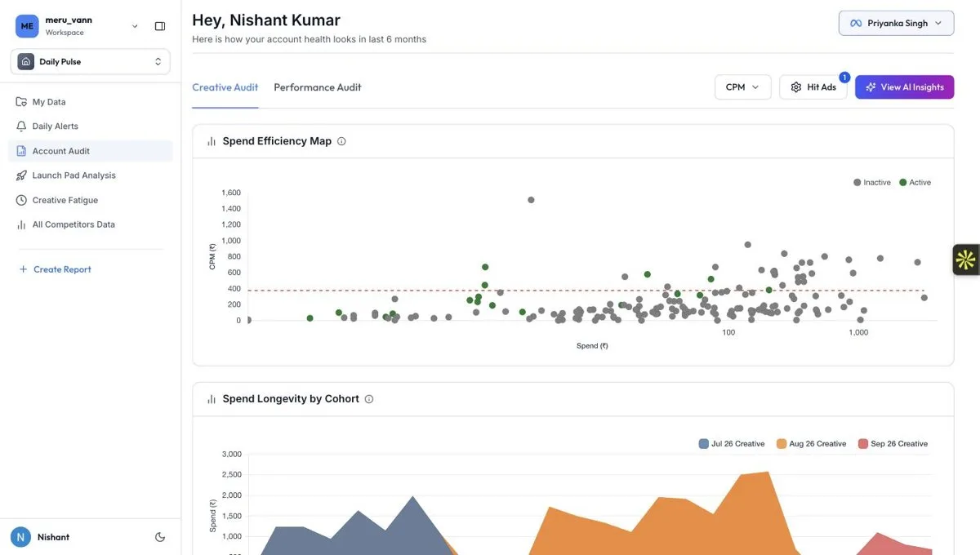This screenshot has width=980, height=555.
Task: Open the info tooltip for Spend Longevity by Cohort
Action: pyautogui.click(x=369, y=399)
